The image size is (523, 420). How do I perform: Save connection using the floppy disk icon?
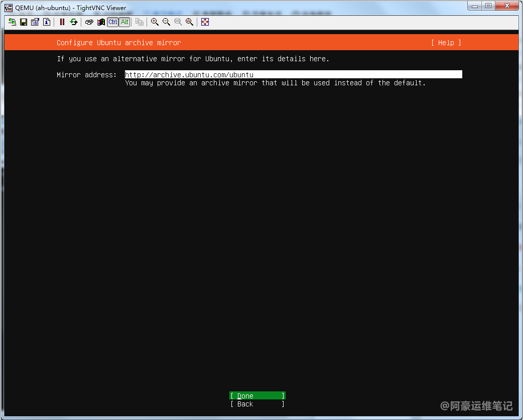coord(24,22)
